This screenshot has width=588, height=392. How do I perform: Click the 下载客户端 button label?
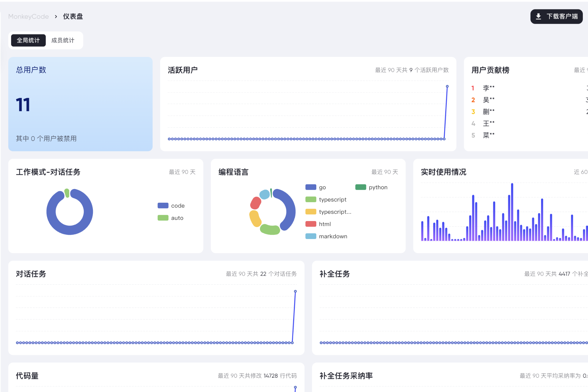(x=562, y=17)
